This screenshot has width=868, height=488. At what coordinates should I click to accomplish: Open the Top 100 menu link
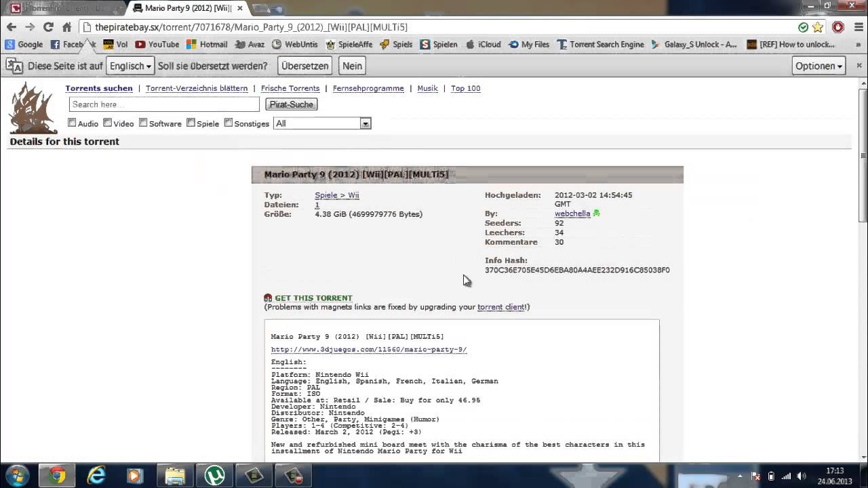click(x=465, y=88)
